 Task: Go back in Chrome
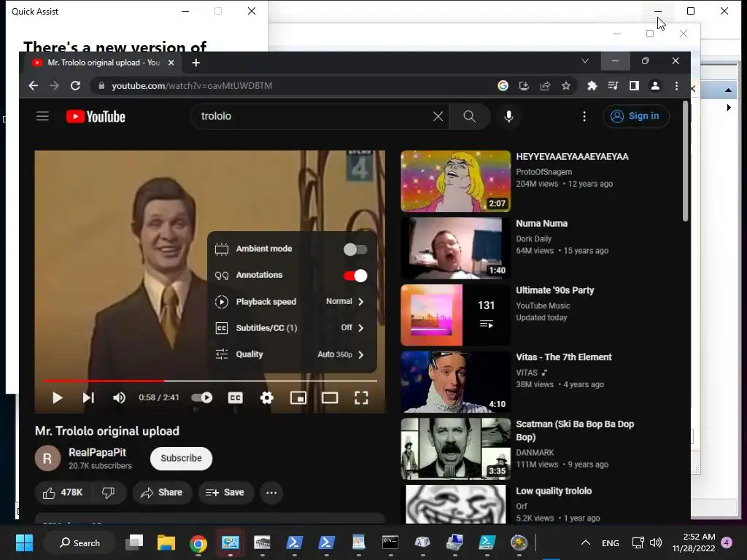coord(34,86)
